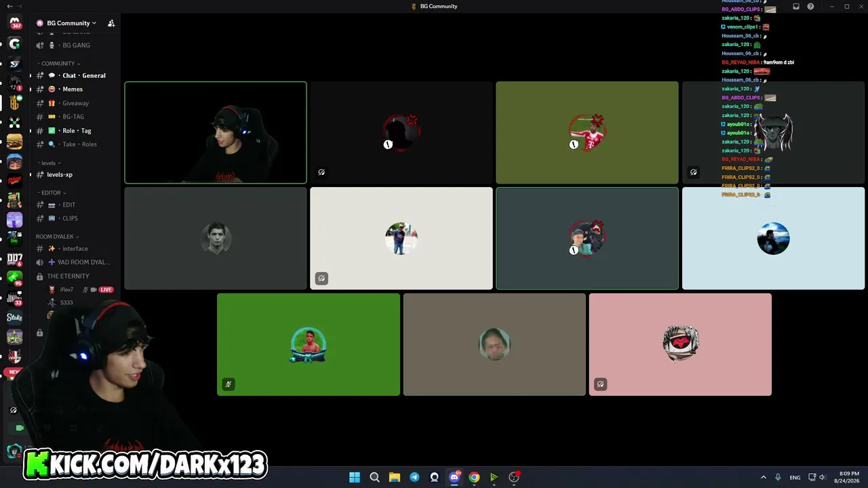Open the burger icon server
868x488 pixels.
pyautogui.click(x=15, y=142)
